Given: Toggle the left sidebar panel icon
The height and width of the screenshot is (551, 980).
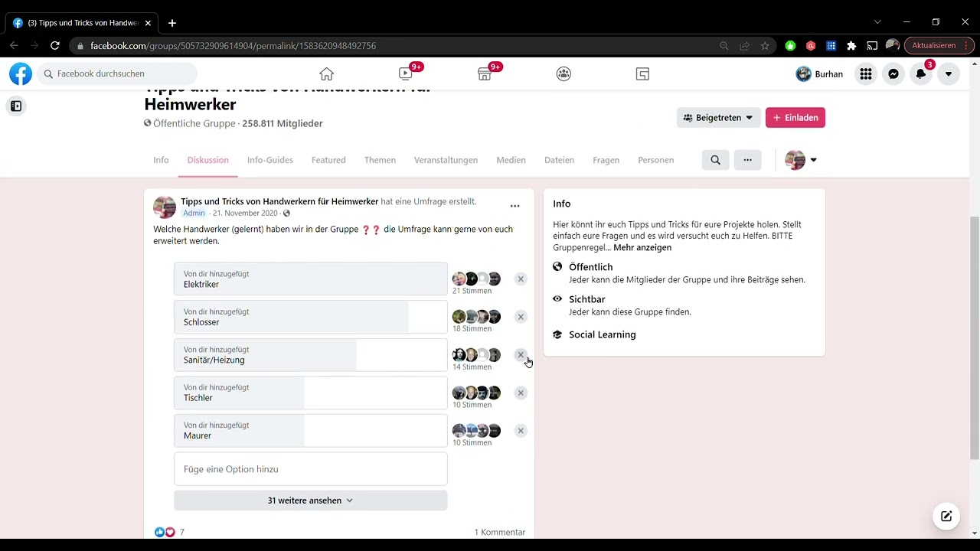Looking at the screenshot, I should pos(16,106).
